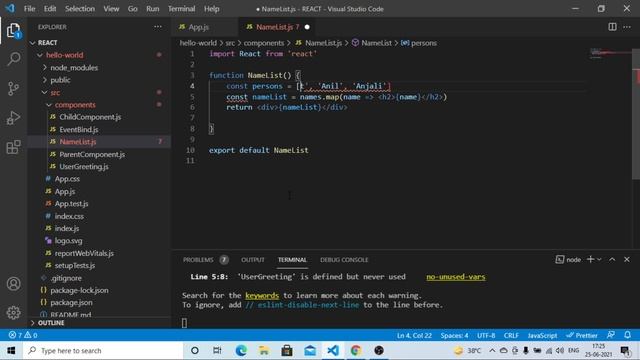The image size is (640, 360).
Task: Click the Windows search box in taskbar
Action: tap(102, 351)
